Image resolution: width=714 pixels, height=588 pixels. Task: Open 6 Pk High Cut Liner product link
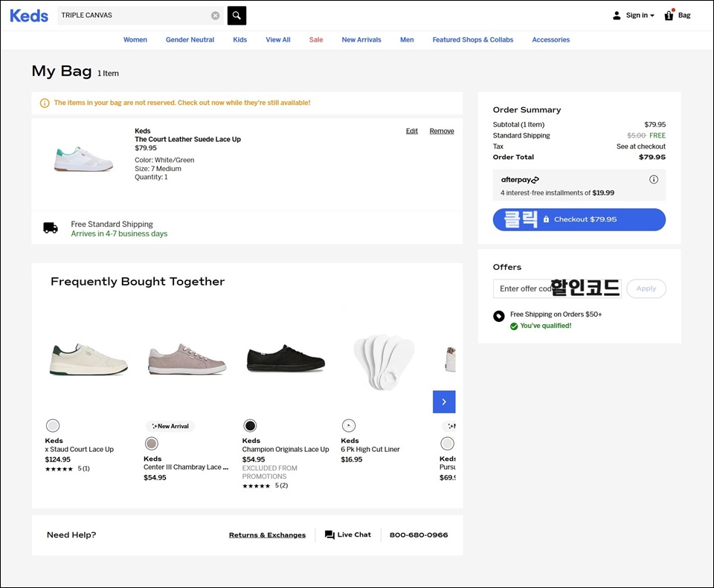pyautogui.click(x=370, y=449)
